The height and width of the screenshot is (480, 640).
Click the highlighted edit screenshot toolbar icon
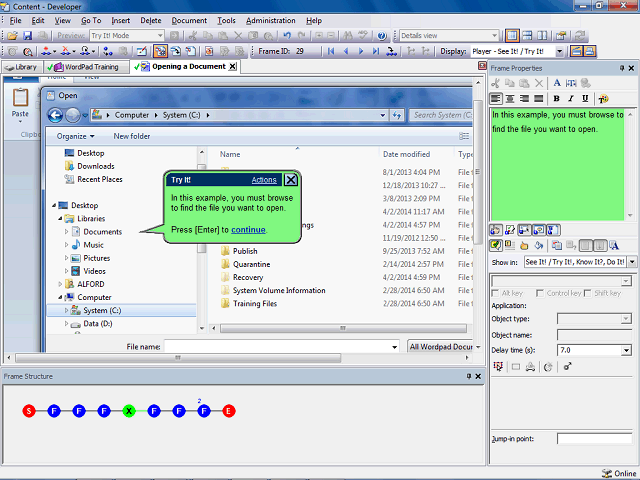pyautogui.click(x=160, y=51)
